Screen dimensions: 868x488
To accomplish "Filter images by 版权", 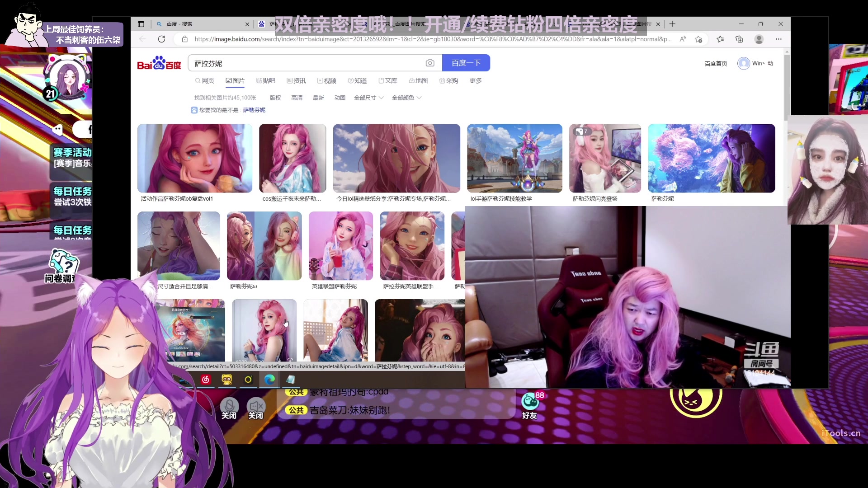I will (x=275, y=98).
